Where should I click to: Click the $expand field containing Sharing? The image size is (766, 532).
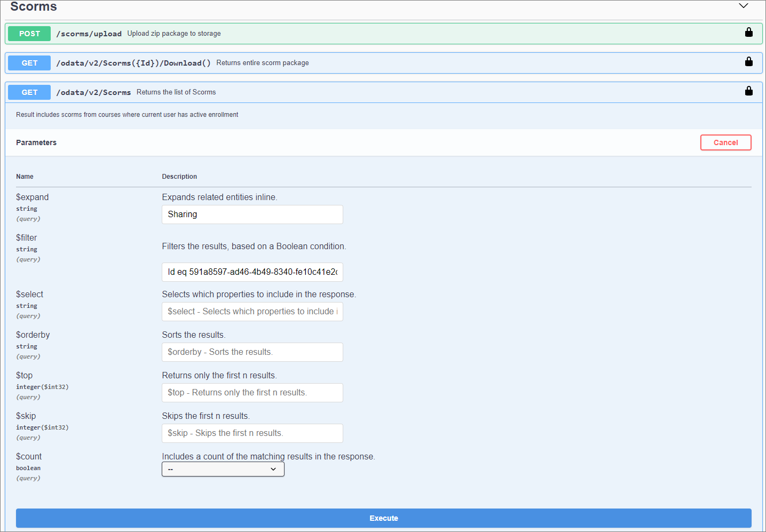[x=252, y=215]
